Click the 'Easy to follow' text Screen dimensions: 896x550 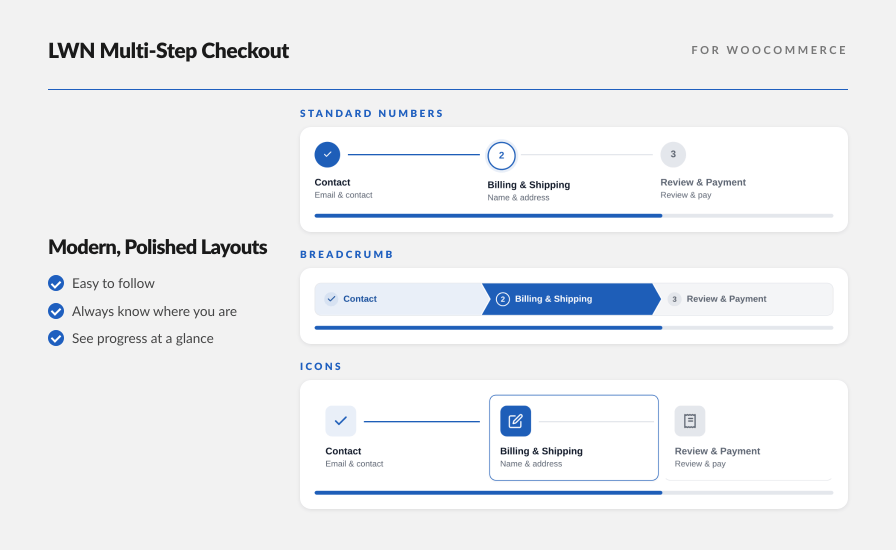point(113,284)
